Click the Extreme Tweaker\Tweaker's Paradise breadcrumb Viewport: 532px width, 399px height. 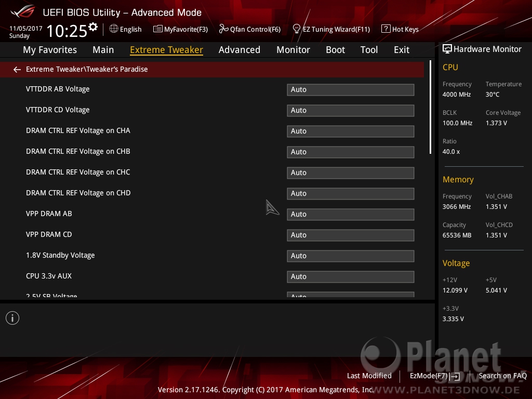(87, 69)
